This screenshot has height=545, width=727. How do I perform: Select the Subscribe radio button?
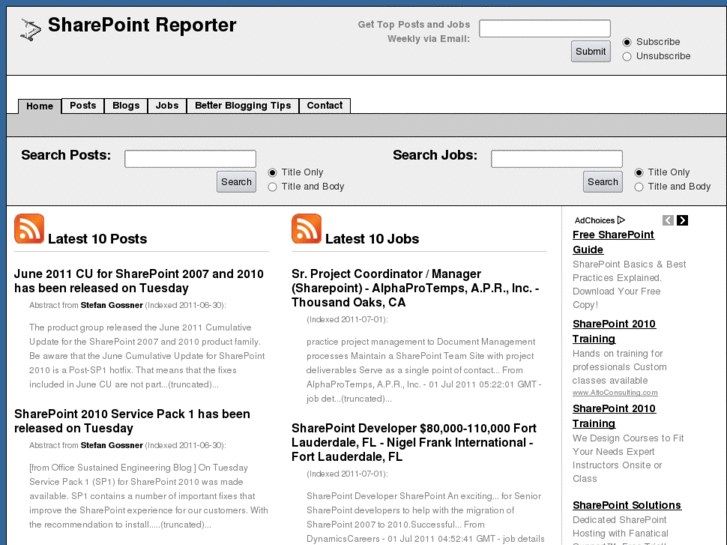(x=627, y=42)
